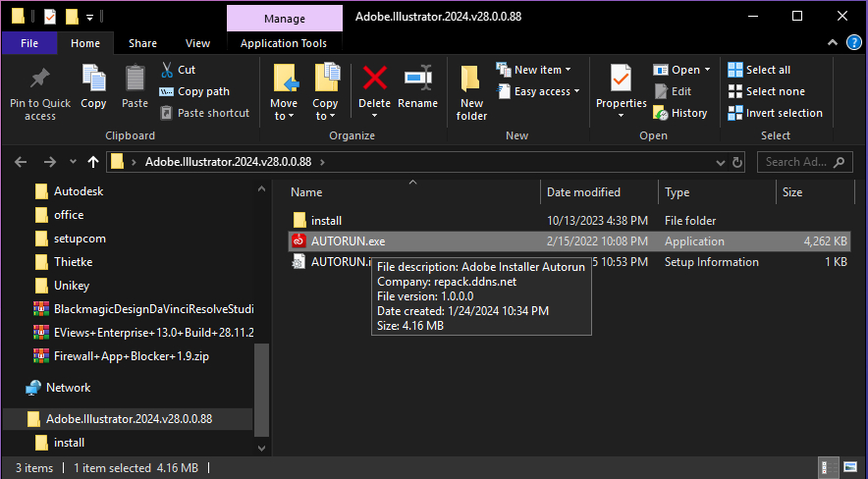Select Thietke folder in sidebar

click(73, 262)
